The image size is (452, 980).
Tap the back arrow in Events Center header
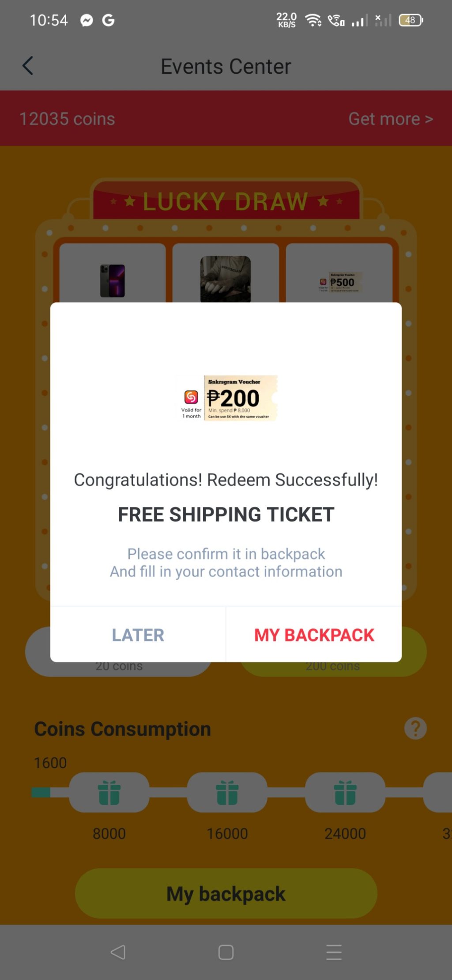[28, 66]
